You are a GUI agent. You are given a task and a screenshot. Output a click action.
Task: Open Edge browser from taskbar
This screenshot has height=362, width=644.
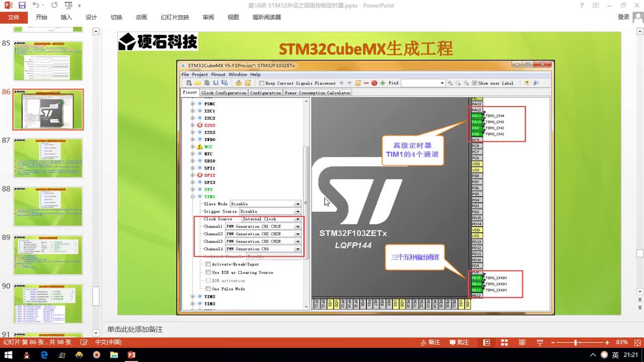tap(44, 355)
